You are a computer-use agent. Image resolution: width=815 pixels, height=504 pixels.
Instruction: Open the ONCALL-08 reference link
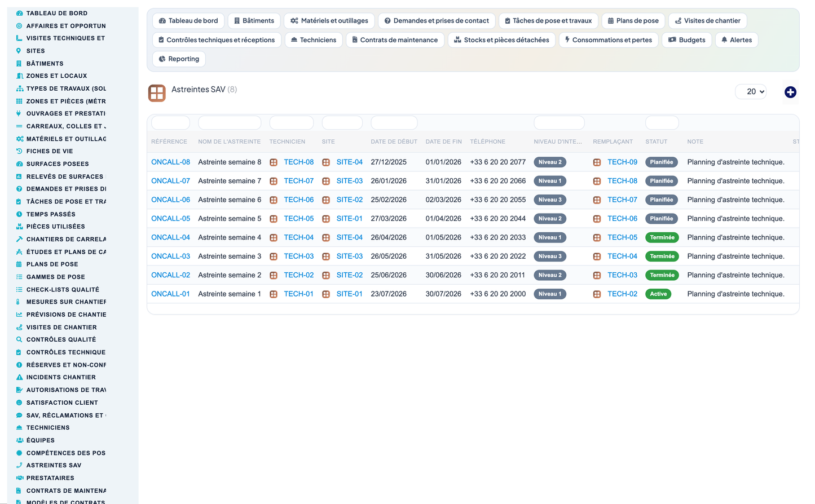[170, 162]
